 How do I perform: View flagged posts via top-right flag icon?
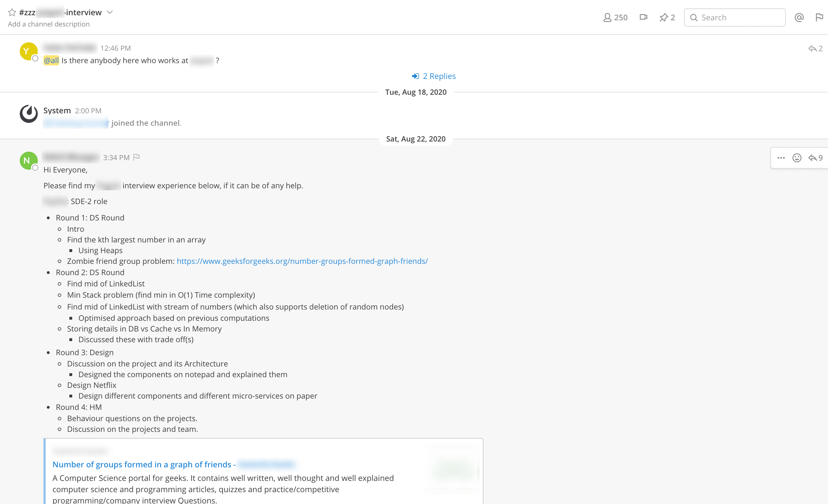tap(819, 17)
